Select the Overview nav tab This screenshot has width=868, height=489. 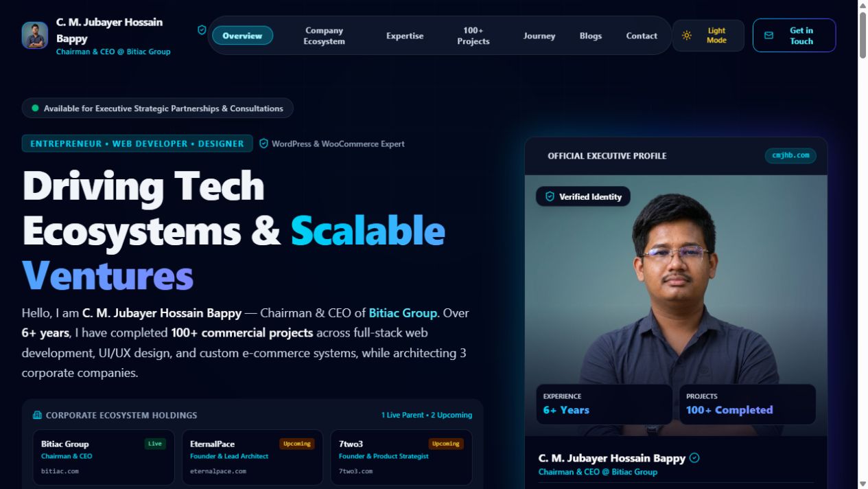[242, 36]
